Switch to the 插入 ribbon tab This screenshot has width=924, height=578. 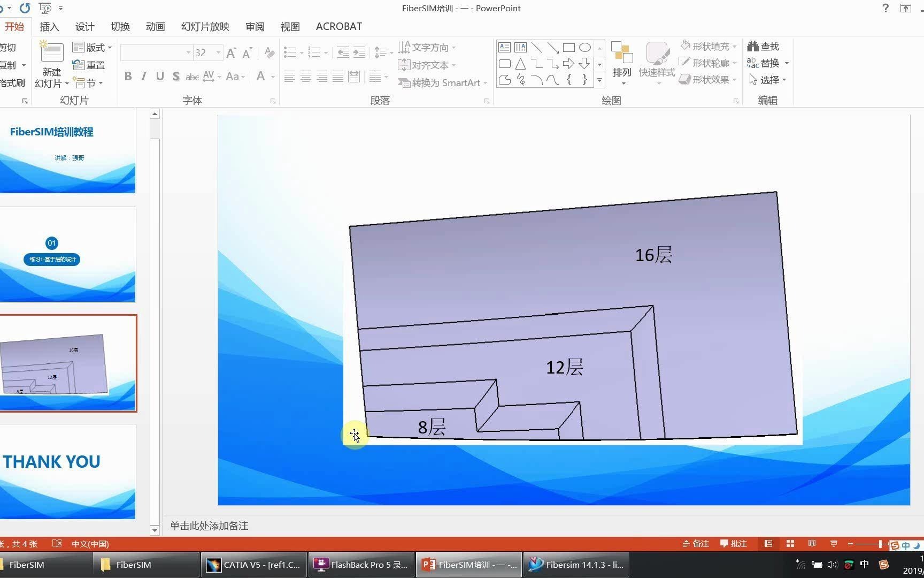[x=49, y=26]
